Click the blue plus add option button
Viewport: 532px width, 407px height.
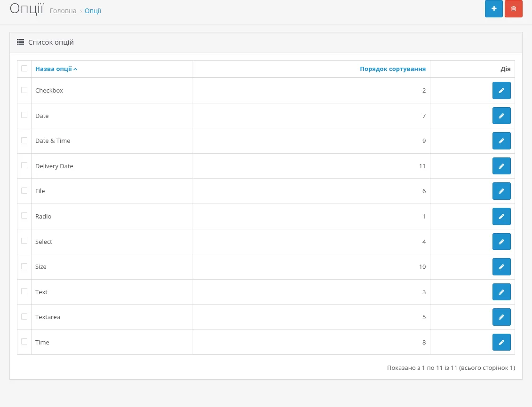coord(493,8)
